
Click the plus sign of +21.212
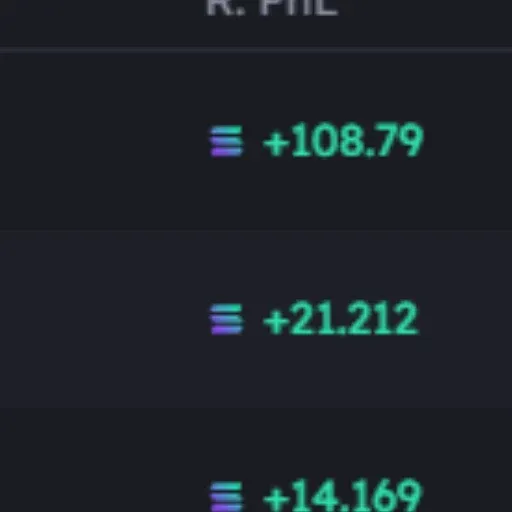coord(276,321)
